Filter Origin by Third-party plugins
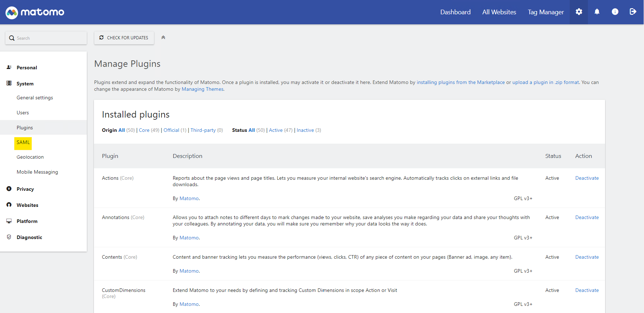Image resolution: width=644 pixels, height=313 pixels. (203, 130)
